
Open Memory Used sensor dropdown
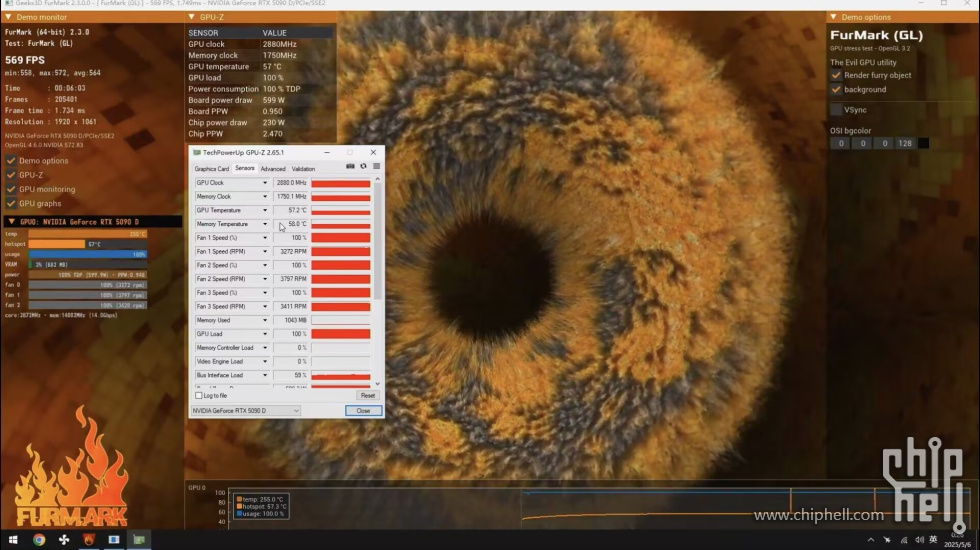[264, 321]
